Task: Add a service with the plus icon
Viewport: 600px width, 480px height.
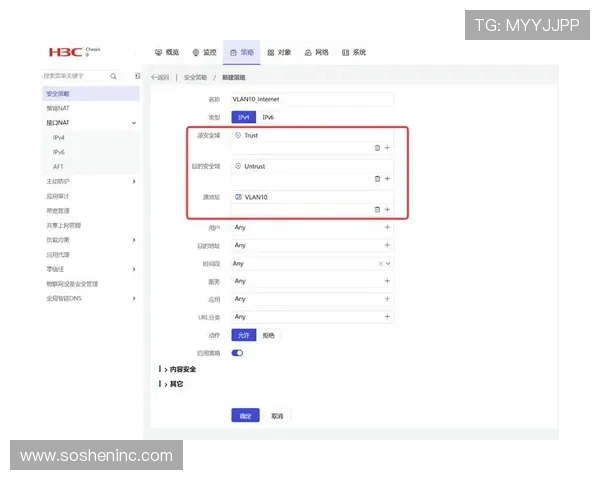Action: pos(387,281)
